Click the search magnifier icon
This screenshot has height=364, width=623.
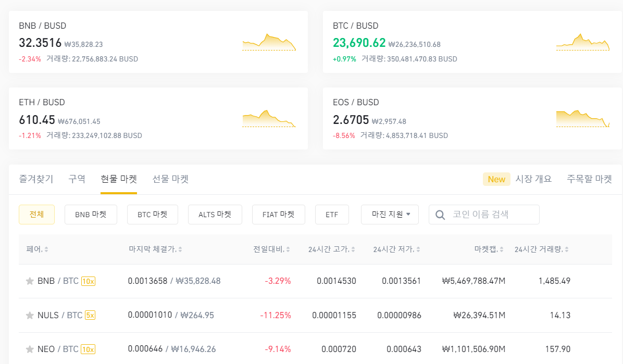(440, 215)
